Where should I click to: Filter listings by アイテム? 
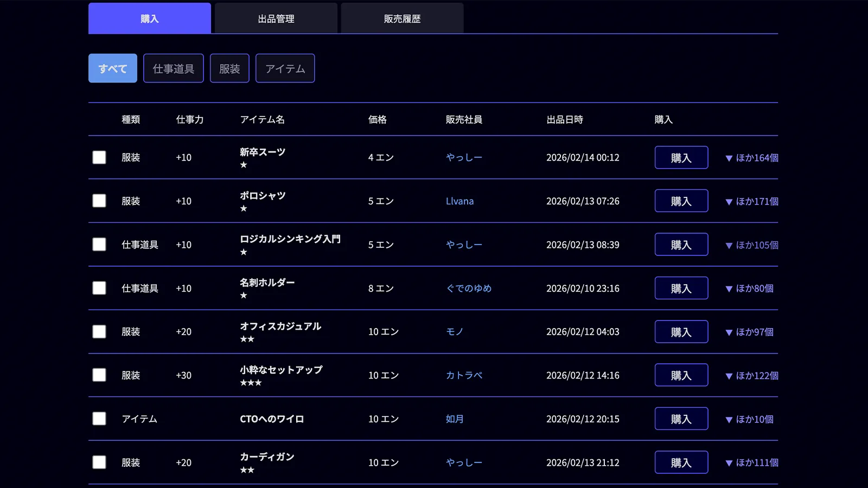click(285, 68)
